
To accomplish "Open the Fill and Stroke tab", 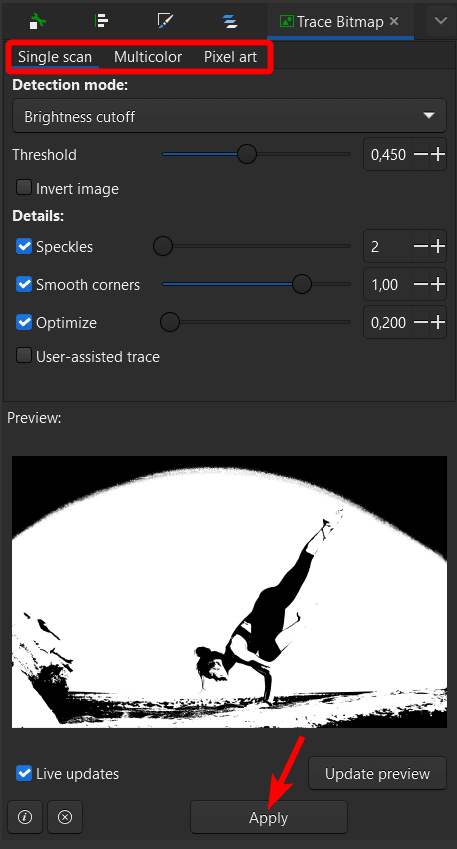I will [165, 21].
